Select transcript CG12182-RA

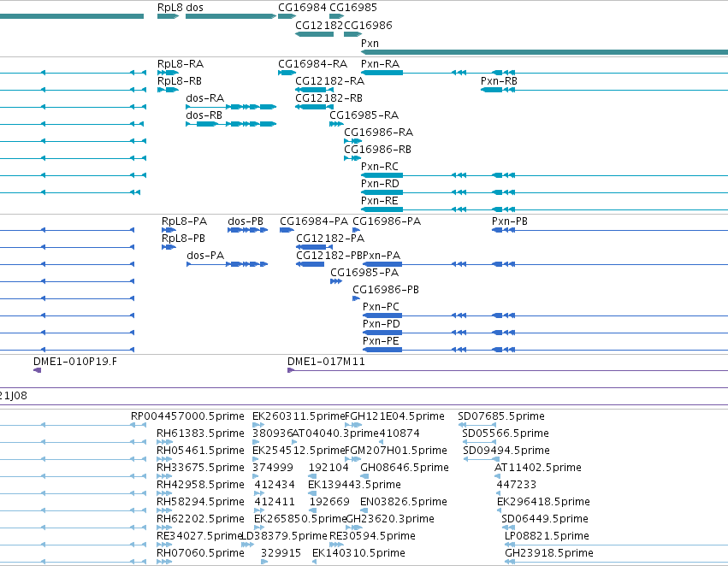pos(314,90)
